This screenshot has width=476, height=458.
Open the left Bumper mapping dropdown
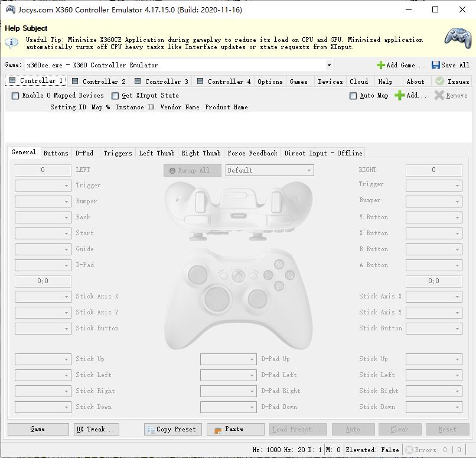click(x=43, y=202)
